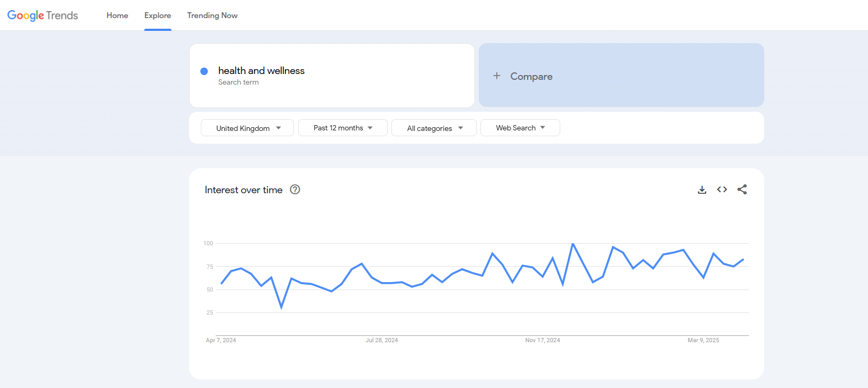
Task: Edit the health and wellness search term
Action: click(261, 71)
